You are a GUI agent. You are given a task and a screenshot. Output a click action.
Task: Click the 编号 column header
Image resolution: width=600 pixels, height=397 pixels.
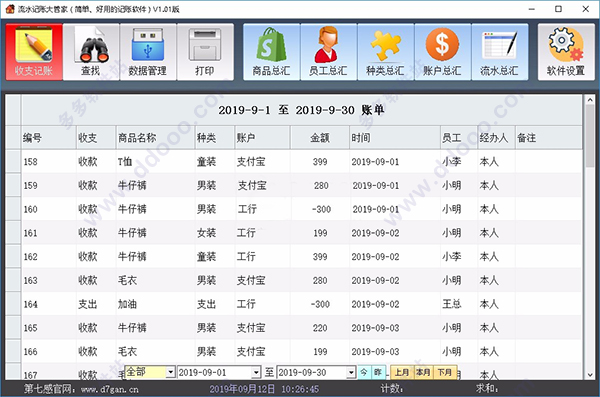click(x=49, y=137)
